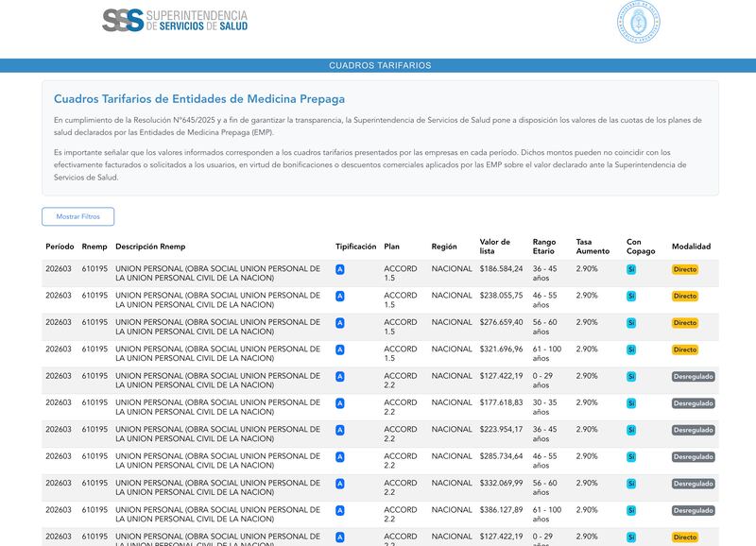
Task: Open the Mostrar Filtros panel
Action: click(78, 216)
